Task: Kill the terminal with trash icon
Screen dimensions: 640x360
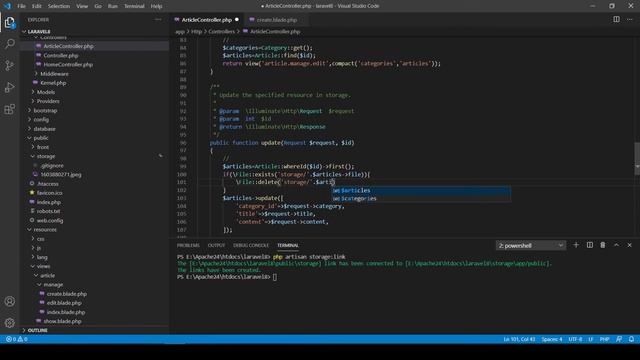Action: 603,245
